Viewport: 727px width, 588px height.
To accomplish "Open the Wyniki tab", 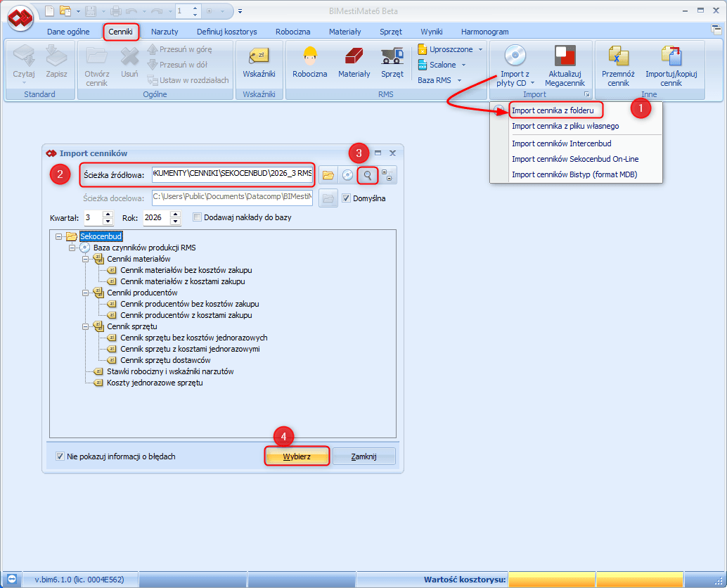I will coord(432,32).
